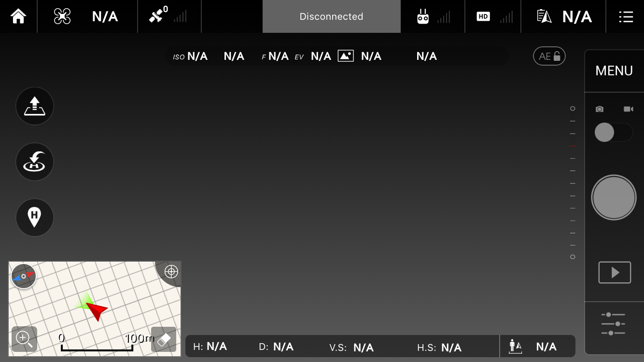Image resolution: width=644 pixels, height=362 pixels.
Task: Tap the D: N/A distance readout
Action: [276, 347]
